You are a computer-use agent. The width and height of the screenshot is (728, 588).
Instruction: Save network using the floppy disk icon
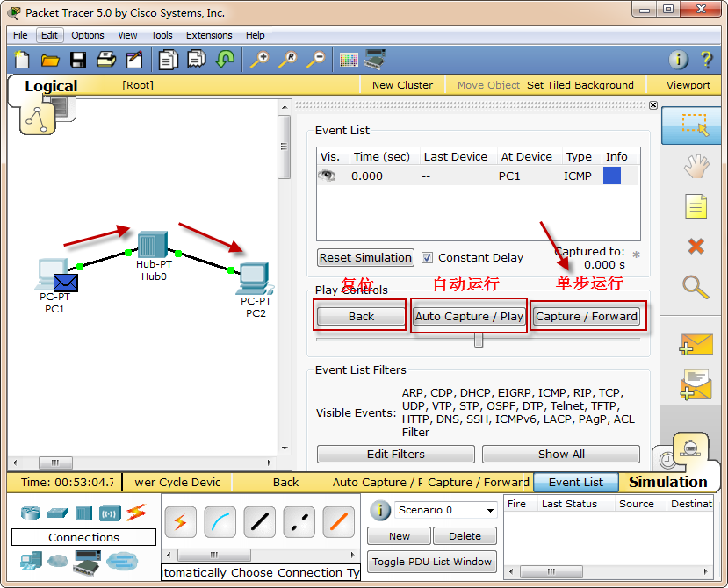point(78,60)
